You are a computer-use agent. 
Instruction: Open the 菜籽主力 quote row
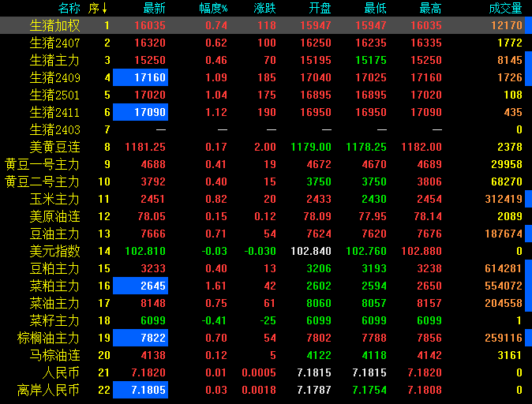click(x=266, y=320)
